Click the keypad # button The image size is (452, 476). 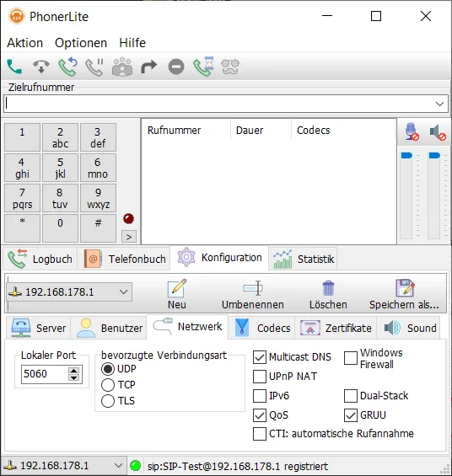(x=98, y=228)
